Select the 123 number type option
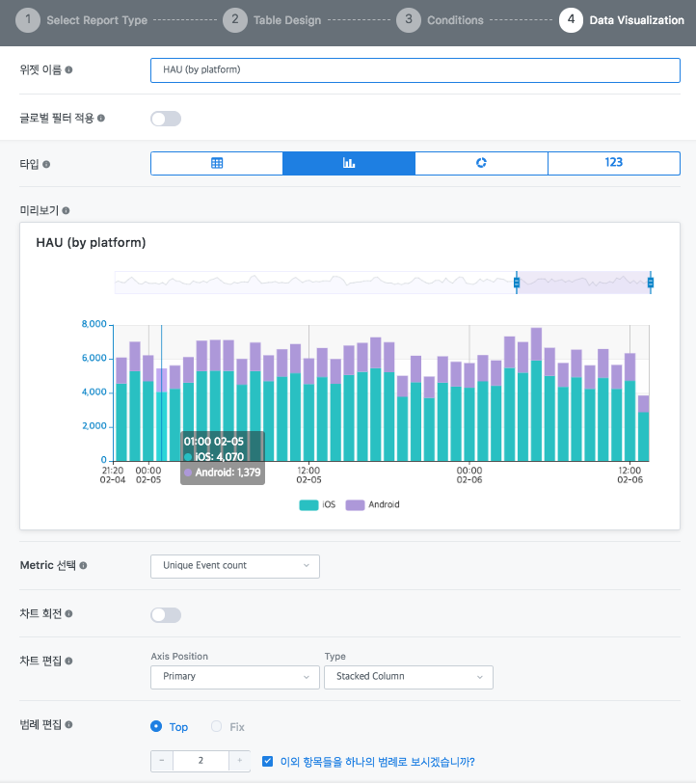This screenshot has width=696, height=784. click(x=613, y=163)
